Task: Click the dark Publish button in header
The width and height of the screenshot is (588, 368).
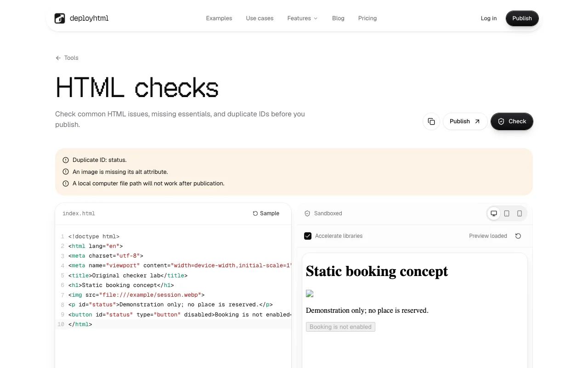Action: pos(522,18)
